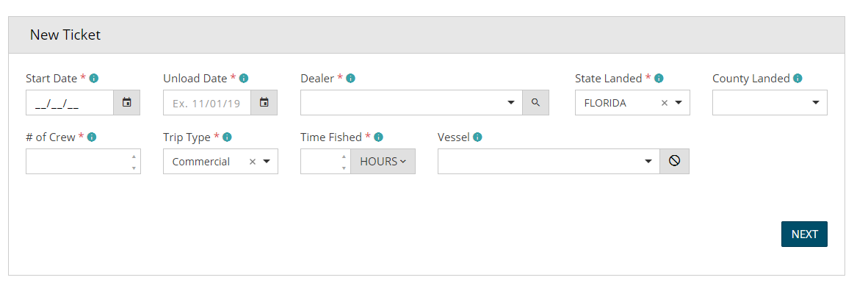Open the County Landed dropdown

pos(815,103)
